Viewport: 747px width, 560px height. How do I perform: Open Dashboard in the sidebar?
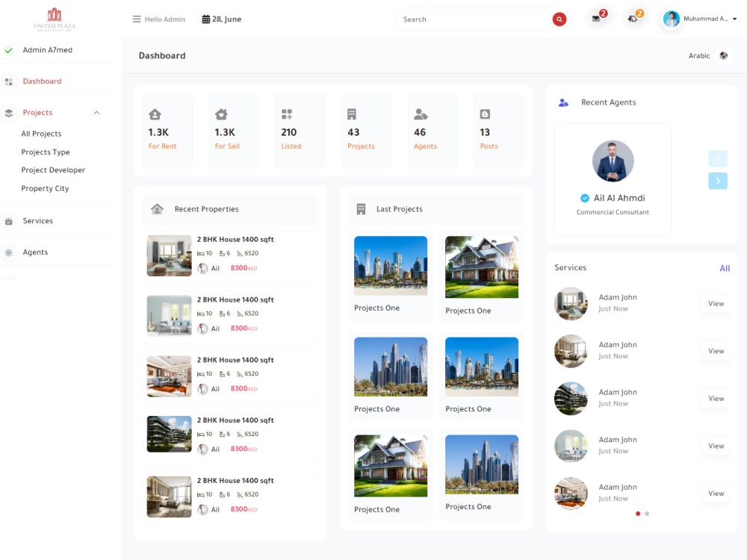coord(42,81)
